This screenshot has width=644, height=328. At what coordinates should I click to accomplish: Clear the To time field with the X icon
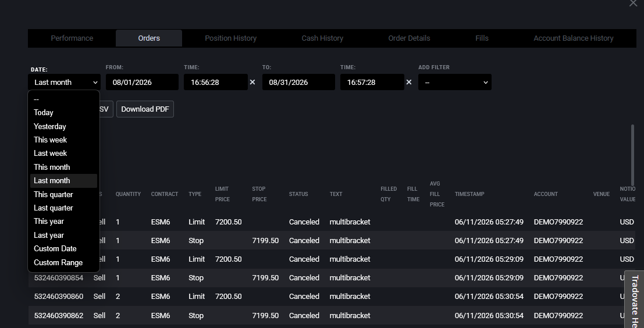[408, 82]
